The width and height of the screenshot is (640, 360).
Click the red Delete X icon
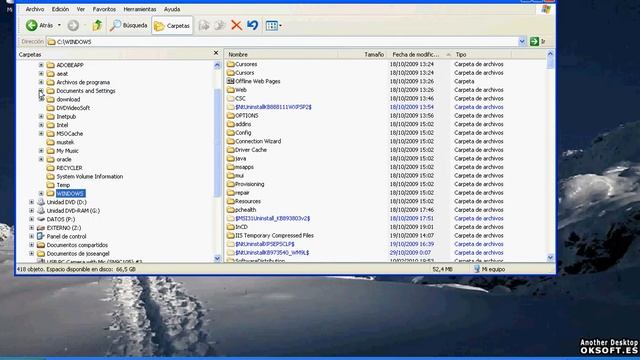point(236,25)
